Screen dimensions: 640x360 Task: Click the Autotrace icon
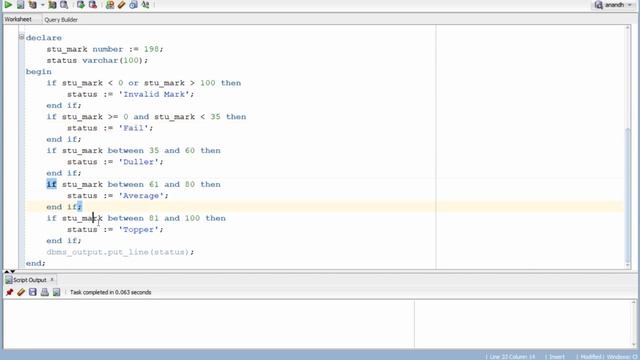point(52,5)
